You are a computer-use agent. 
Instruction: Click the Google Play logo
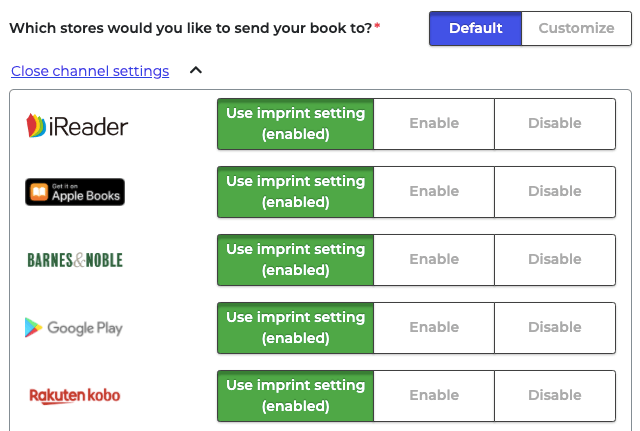74,328
